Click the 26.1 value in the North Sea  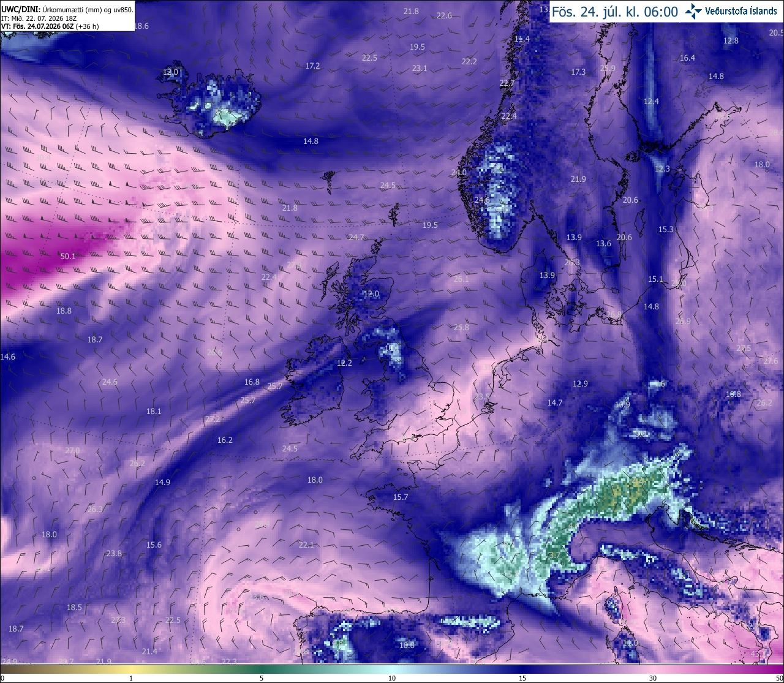461,279
